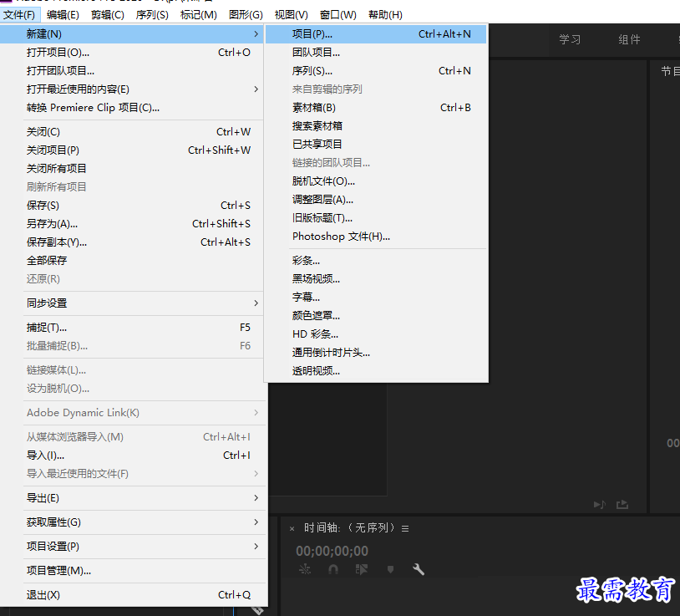The height and width of the screenshot is (616, 680).
Task: Create new 黑场视频... item
Action: (x=376, y=279)
